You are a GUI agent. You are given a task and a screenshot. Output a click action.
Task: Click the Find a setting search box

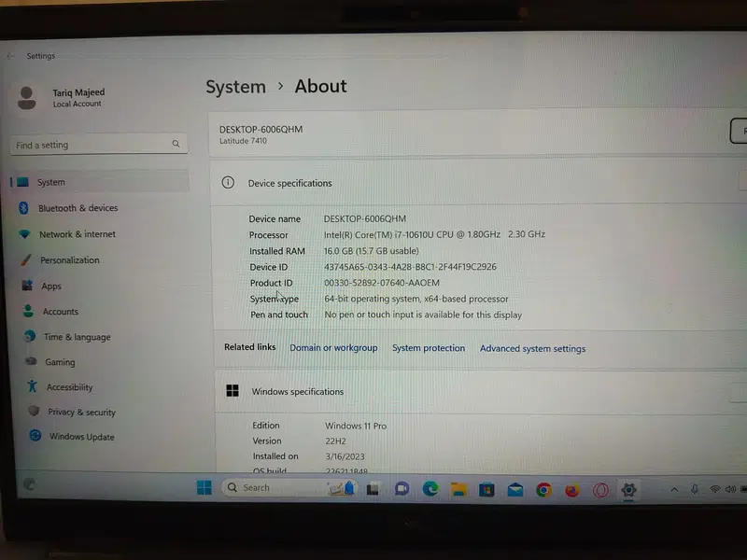93,145
